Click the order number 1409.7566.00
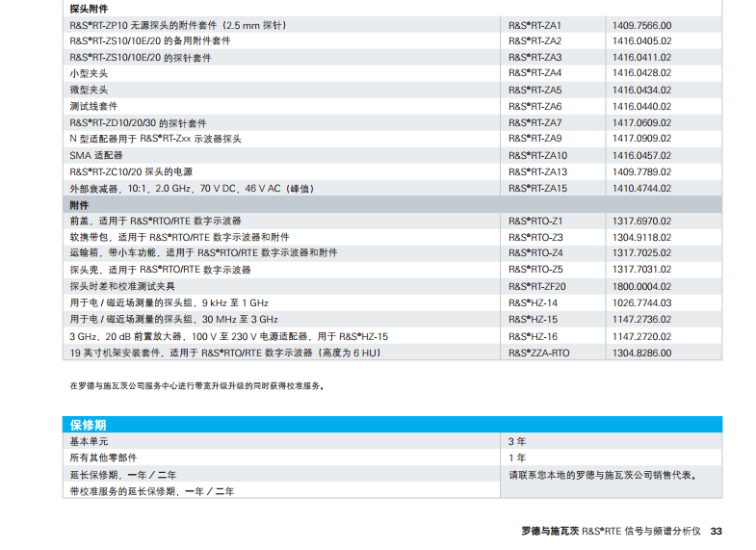The height and width of the screenshot is (550, 756). 641,25
